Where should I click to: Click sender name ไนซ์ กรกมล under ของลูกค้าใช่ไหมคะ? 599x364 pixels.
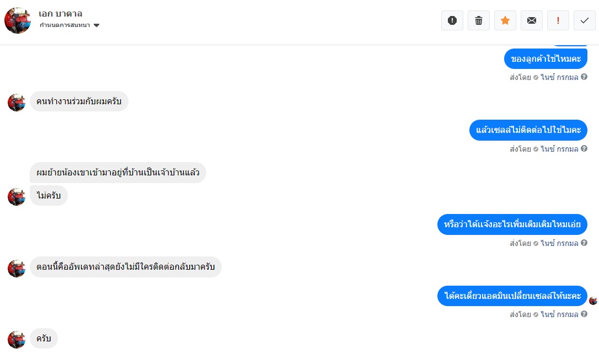[x=559, y=77]
